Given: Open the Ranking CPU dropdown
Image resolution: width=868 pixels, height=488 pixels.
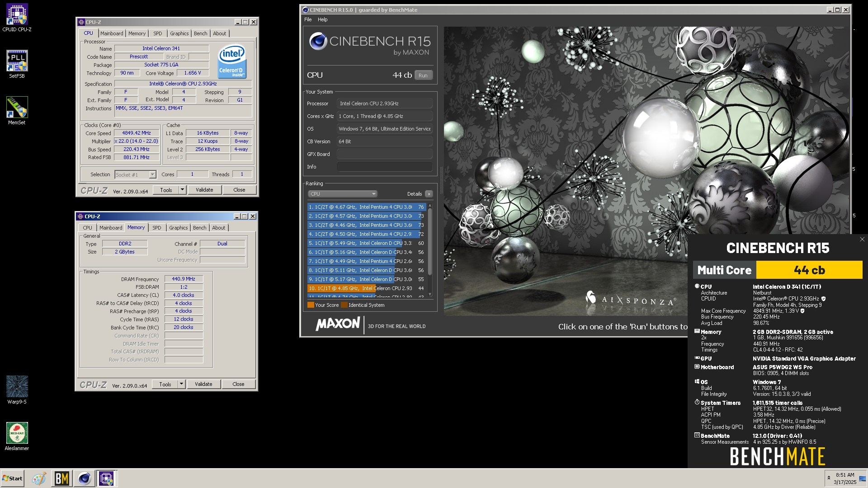Looking at the screenshot, I should (x=342, y=194).
